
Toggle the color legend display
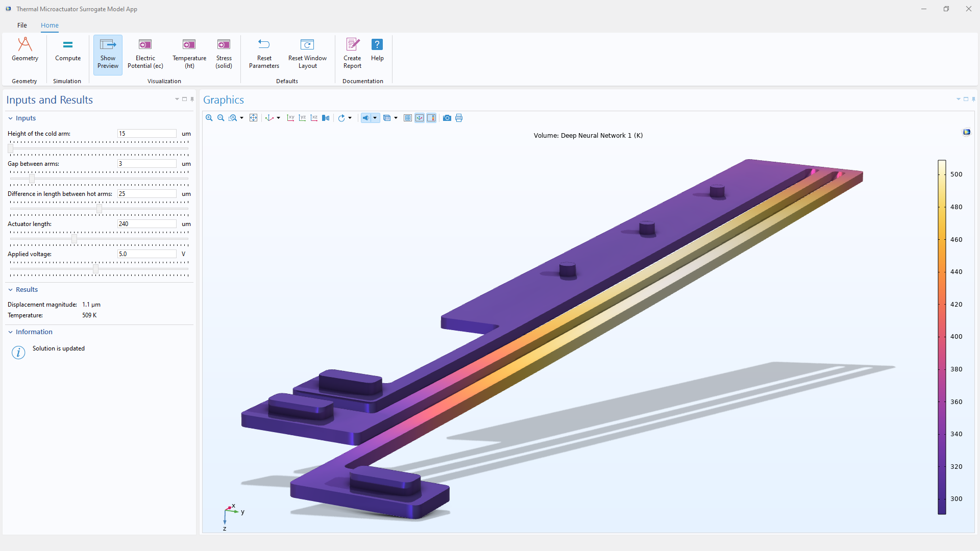[431, 118]
